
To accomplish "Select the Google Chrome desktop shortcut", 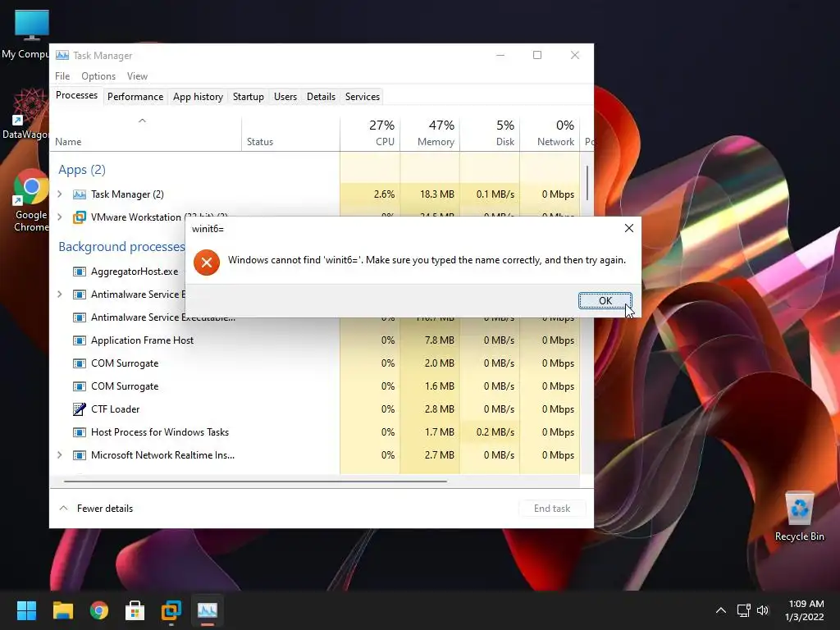I will coord(30,200).
